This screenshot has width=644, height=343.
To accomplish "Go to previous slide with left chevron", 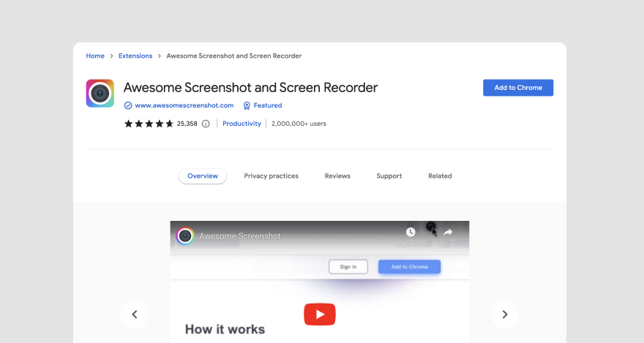I will point(135,314).
